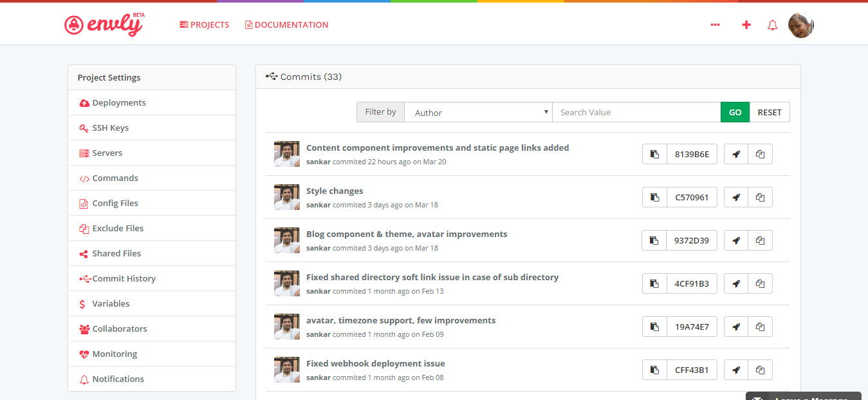Click commit hash 9372D39
This screenshot has height=400, width=868.
point(692,240)
